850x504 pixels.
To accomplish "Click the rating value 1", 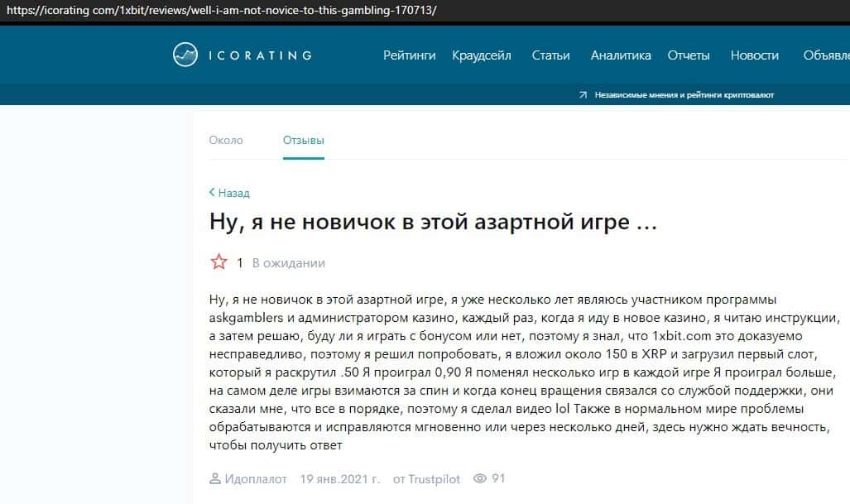I will coord(239,263).
